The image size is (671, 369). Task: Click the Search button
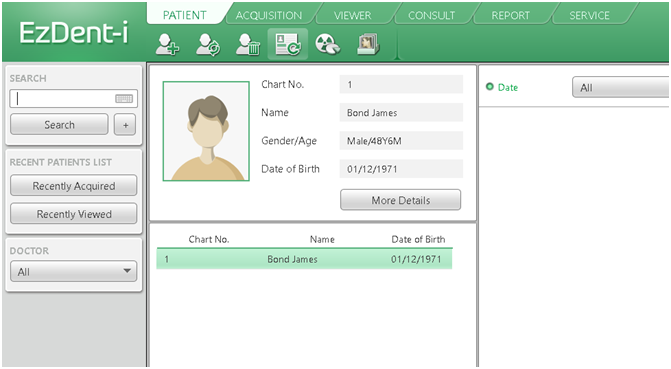point(59,125)
